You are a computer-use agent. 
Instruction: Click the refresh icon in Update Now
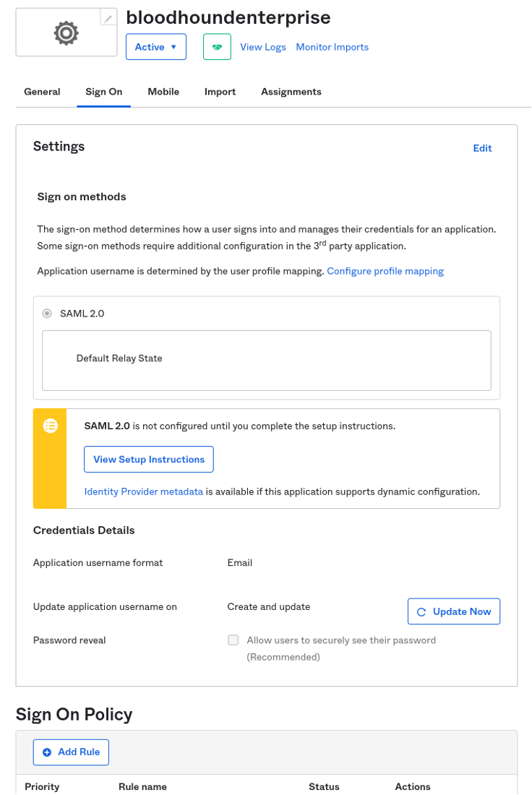pos(421,612)
